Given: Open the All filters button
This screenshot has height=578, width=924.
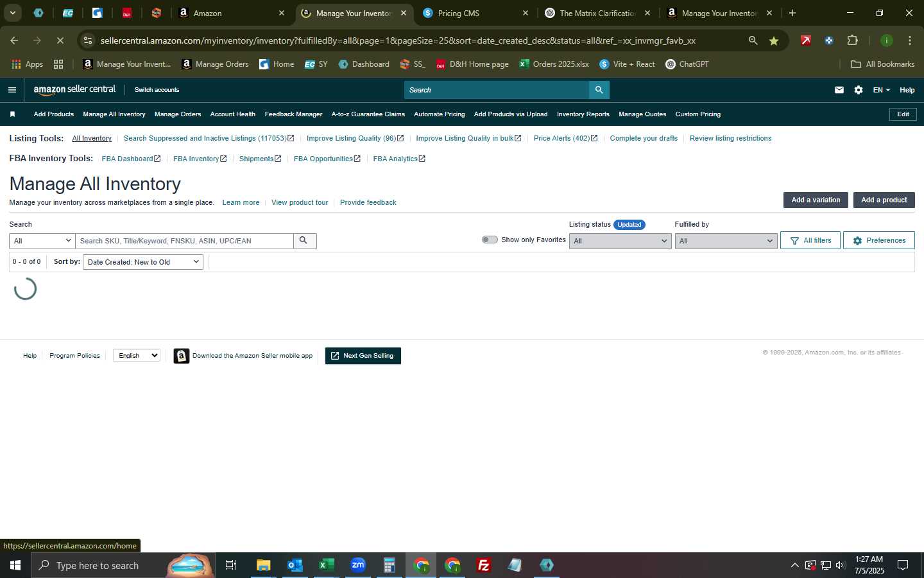Looking at the screenshot, I should point(810,240).
